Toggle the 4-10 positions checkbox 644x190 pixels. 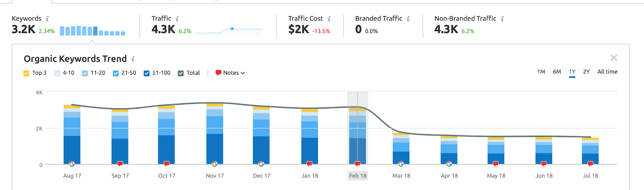[57, 73]
